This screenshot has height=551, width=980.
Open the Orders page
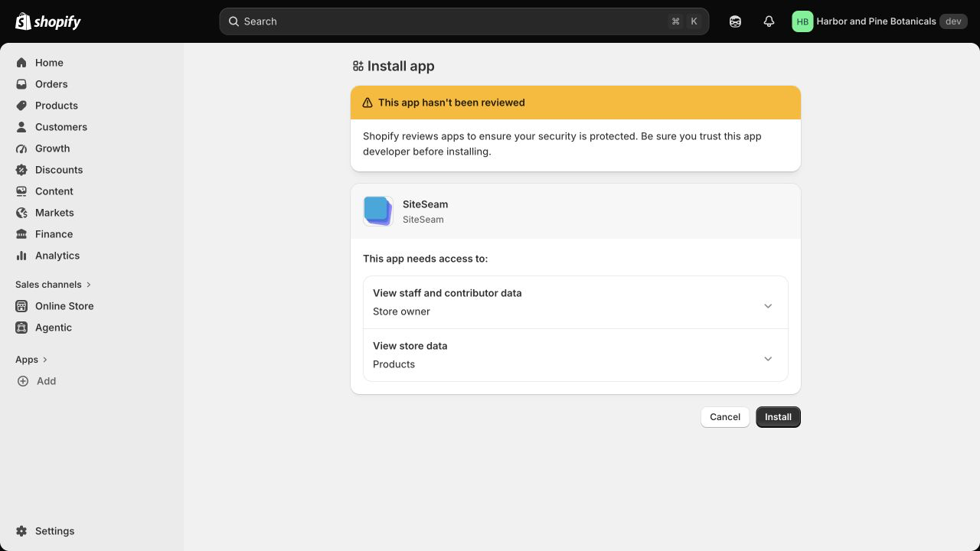92,84
